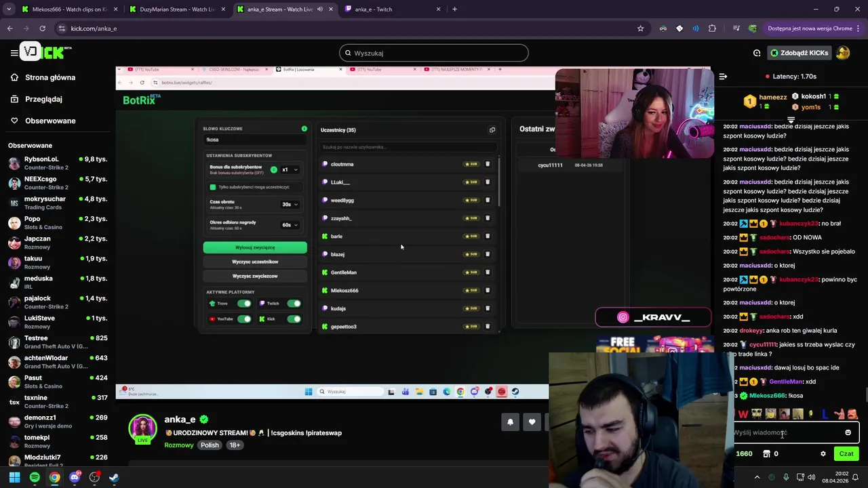
Task: Click the notification bell under stream
Action: pyautogui.click(x=511, y=422)
